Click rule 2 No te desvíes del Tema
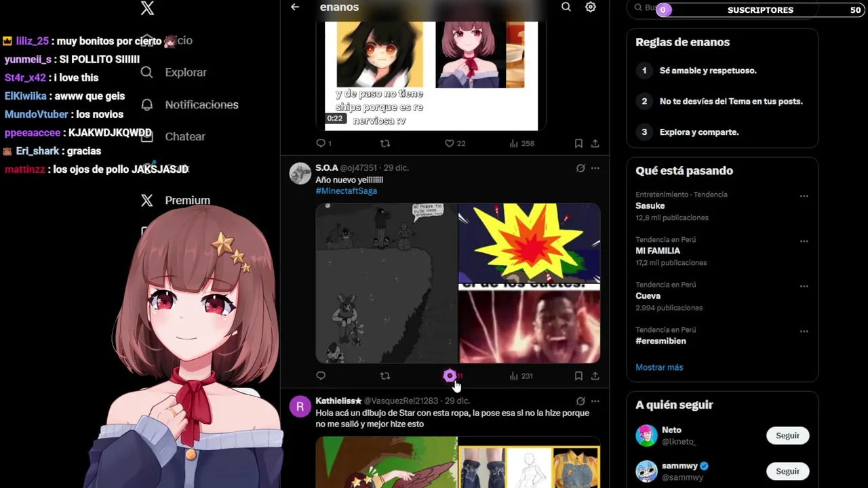868x488 pixels. tap(731, 102)
